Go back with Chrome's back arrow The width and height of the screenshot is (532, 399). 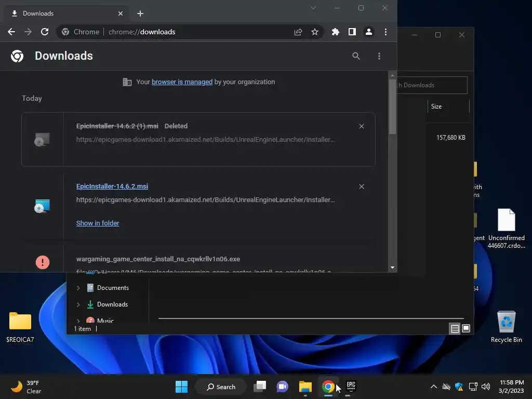coord(11,32)
